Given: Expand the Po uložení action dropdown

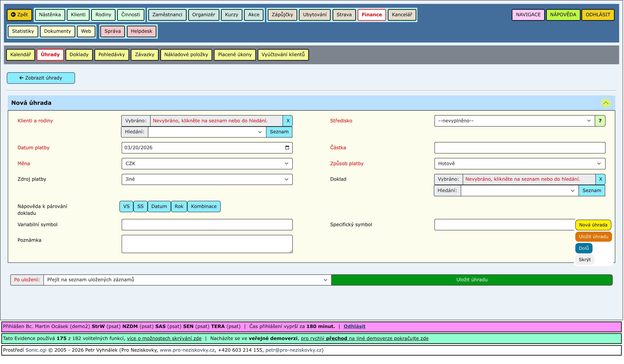Looking at the screenshot, I should coord(187,280).
